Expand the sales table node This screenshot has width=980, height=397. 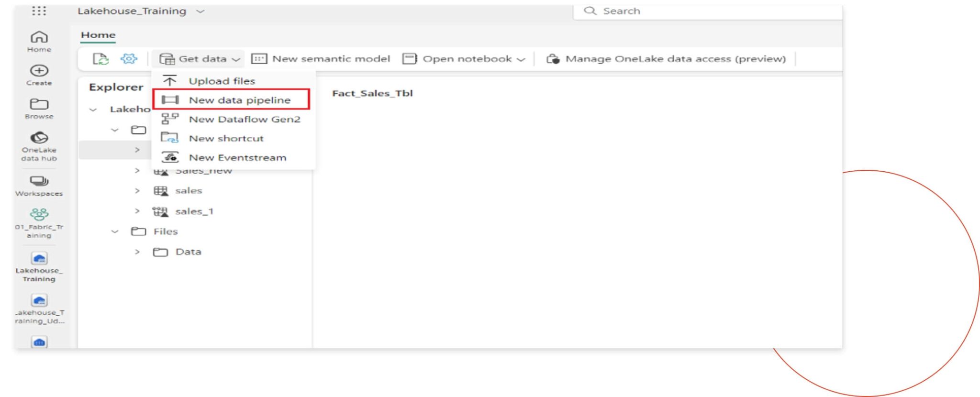pos(137,191)
